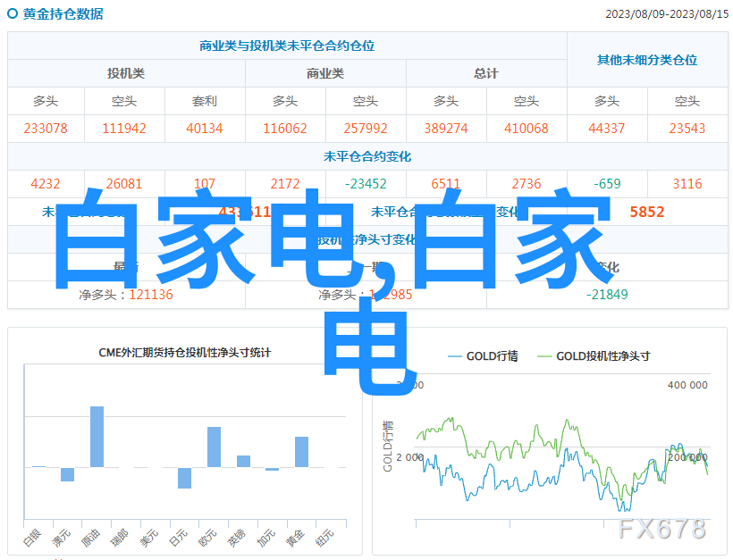Click the negative 日元 bar
This screenshot has height=560, width=733.
tap(185, 478)
